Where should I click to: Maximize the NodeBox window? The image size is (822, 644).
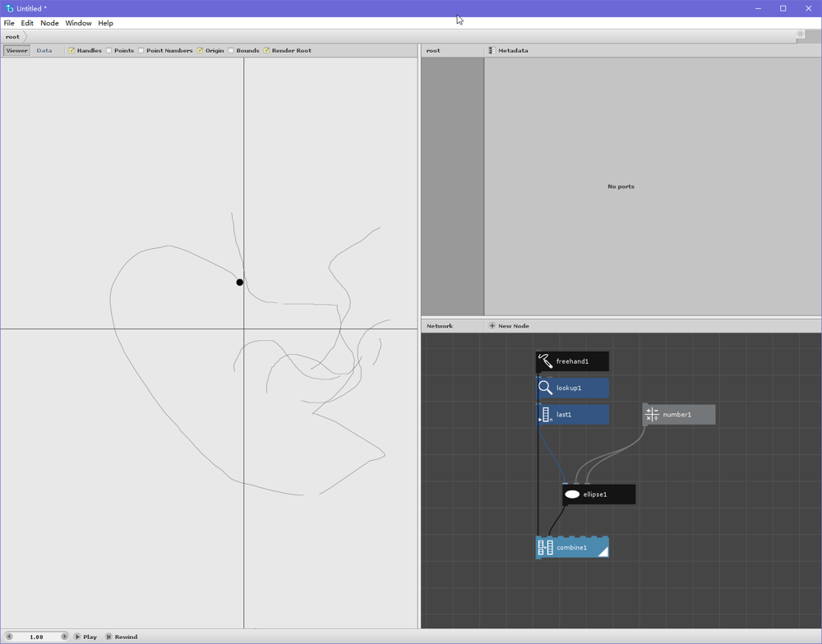783,8
